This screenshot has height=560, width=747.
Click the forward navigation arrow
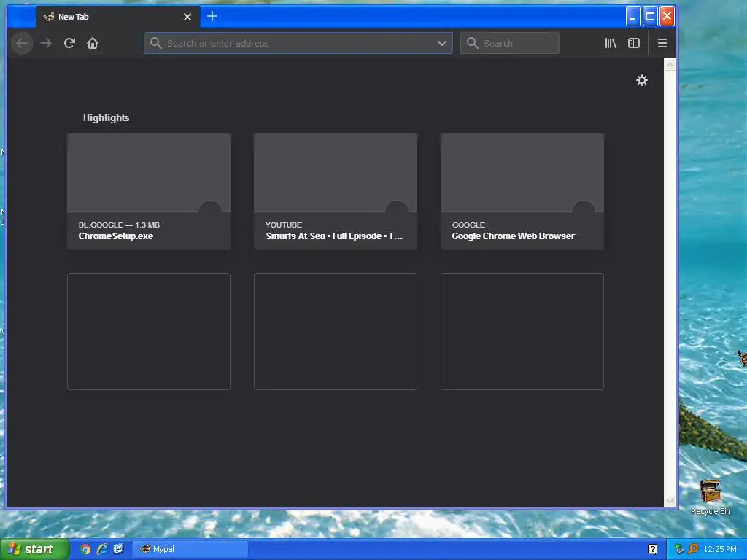(x=46, y=43)
